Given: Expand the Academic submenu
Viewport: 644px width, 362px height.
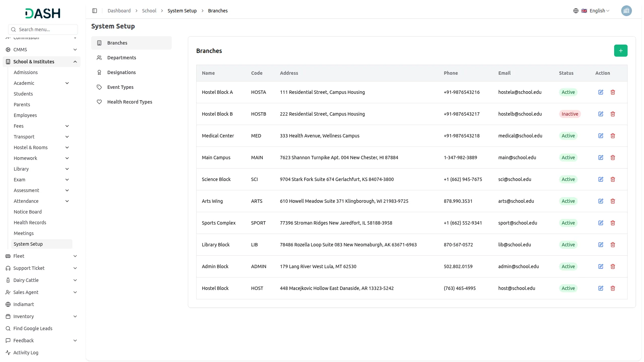Looking at the screenshot, I should 67,83.
